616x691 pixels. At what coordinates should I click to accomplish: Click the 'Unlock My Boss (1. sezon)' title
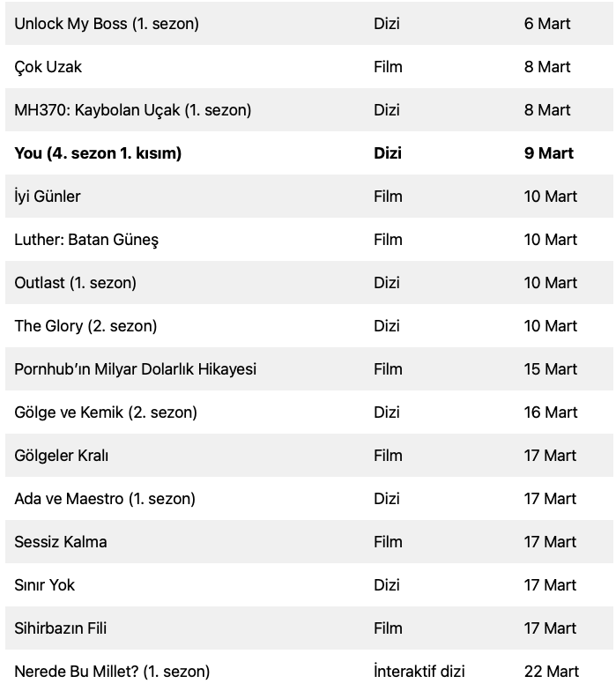107,24
